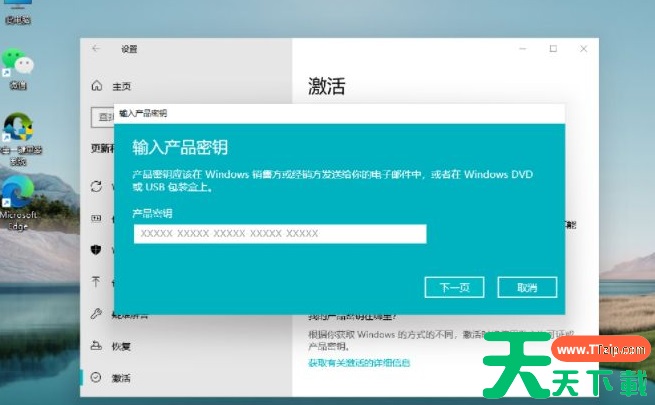Click the shield Windows Security sidebar icon

pyautogui.click(x=96, y=249)
